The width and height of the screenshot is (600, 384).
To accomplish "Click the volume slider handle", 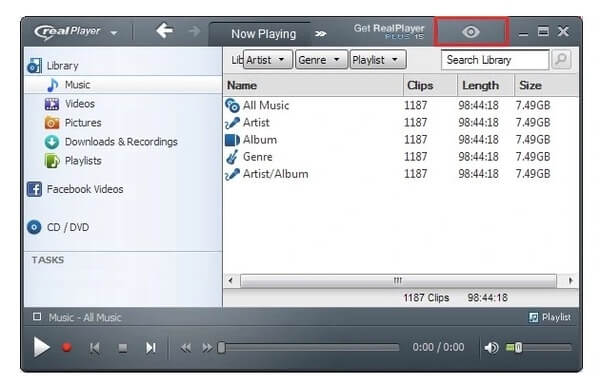I will click(518, 348).
